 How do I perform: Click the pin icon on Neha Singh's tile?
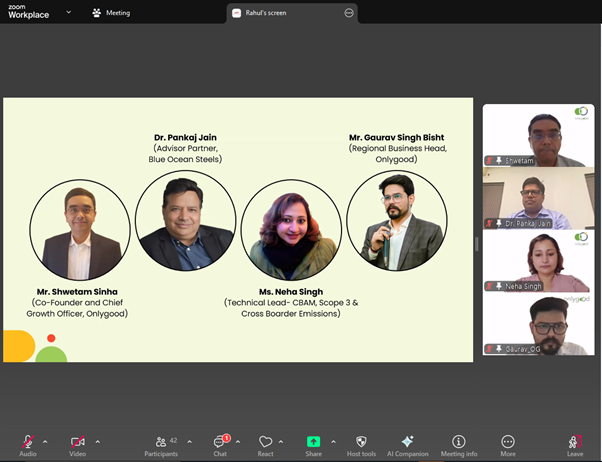(x=499, y=286)
